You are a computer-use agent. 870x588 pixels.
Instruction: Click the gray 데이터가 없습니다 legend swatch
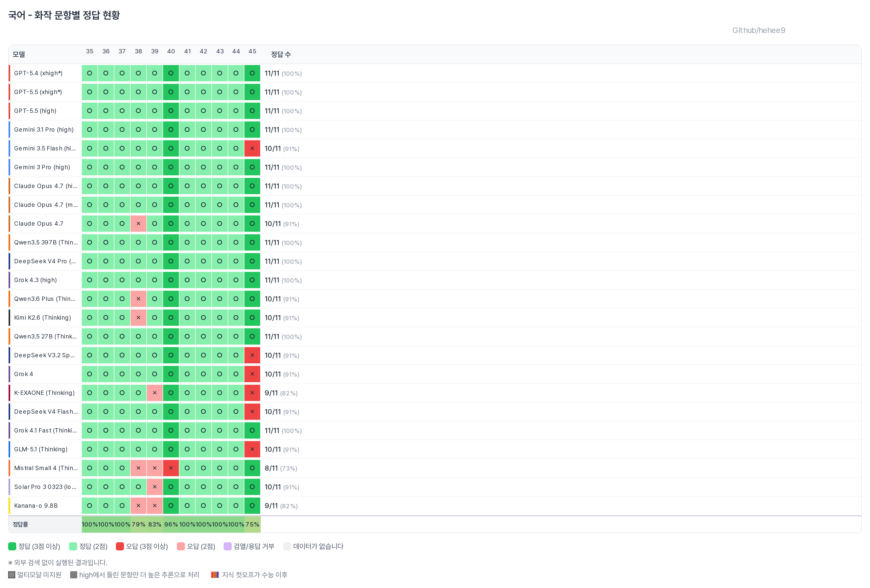pos(287,547)
